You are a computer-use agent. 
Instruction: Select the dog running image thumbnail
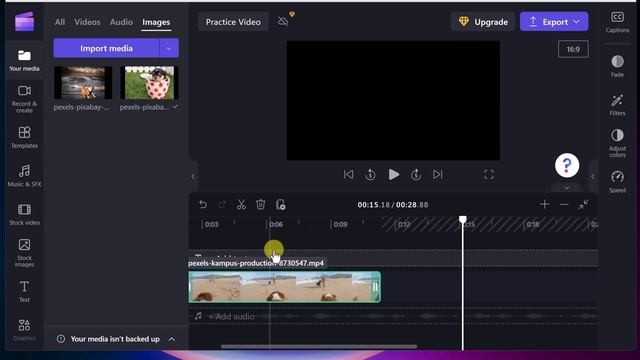pyautogui.click(x=83, y=82)
